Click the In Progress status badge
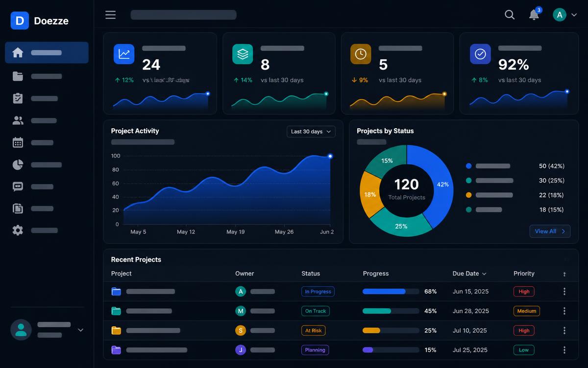This screenshot has width=588, height=368. point(318,292)
